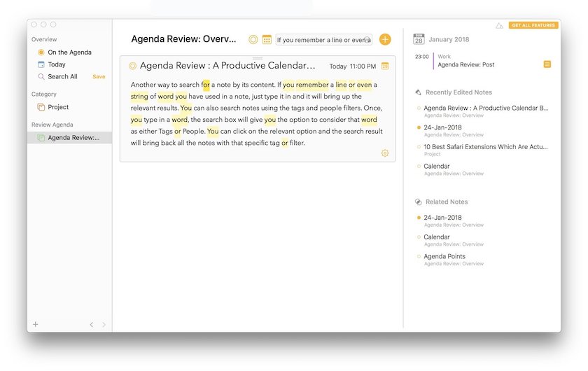
Task: Select On the Agenda in the sidebar
Action: tap(69, 52)
